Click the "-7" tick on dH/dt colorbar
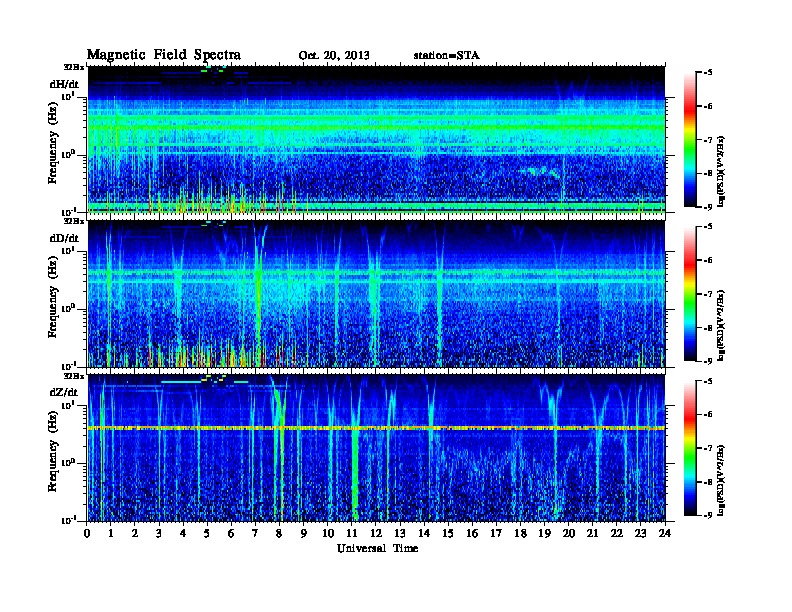Viewport: 792px width, 612px height. pyautogui.click(x=708, y=140)
